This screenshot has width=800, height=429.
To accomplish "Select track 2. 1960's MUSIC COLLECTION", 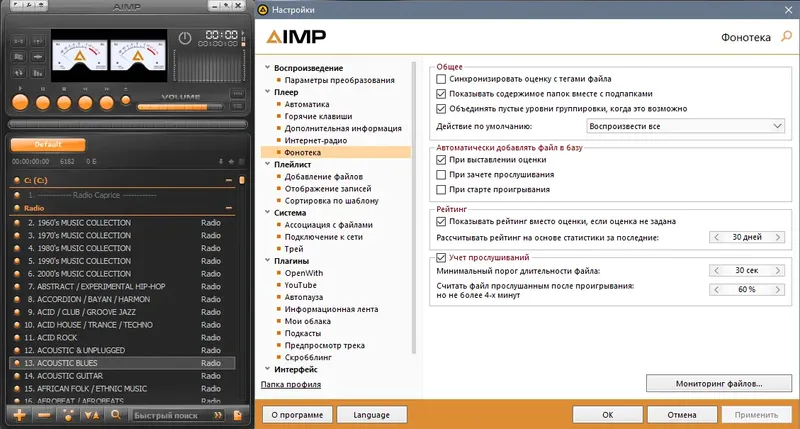I will coord(122,222).
